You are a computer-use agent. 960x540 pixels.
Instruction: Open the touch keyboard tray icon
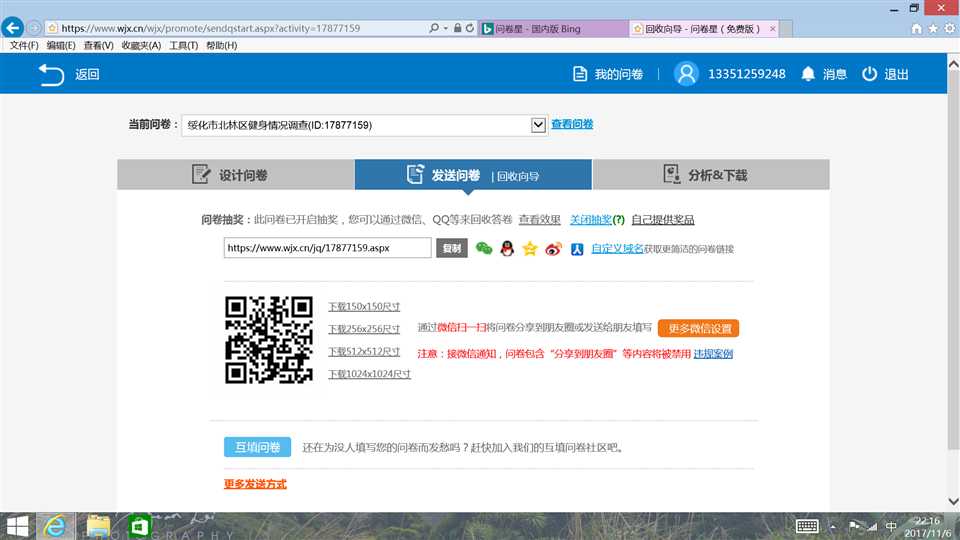(x=807, y=527)
